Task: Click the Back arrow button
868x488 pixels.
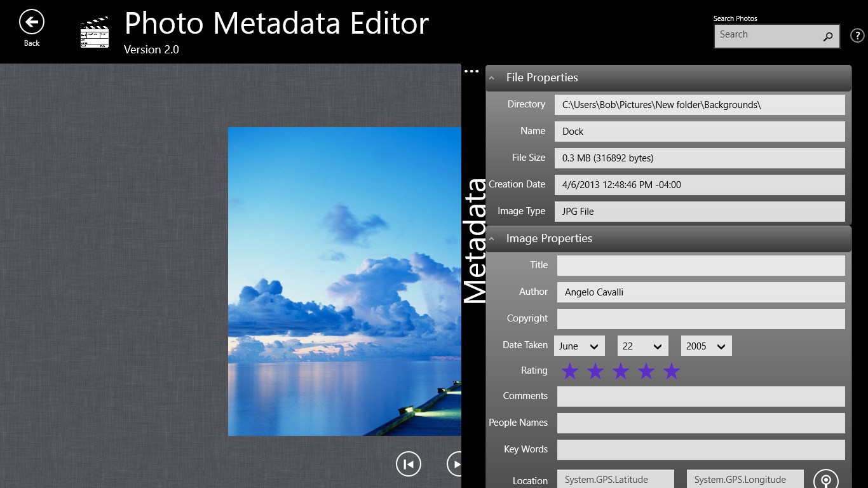Action: pos(31,22)
